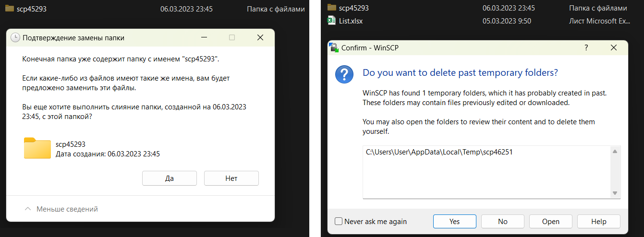Click the scroll down arrow in folder list

pyautogui.click(x=614, y=193)
